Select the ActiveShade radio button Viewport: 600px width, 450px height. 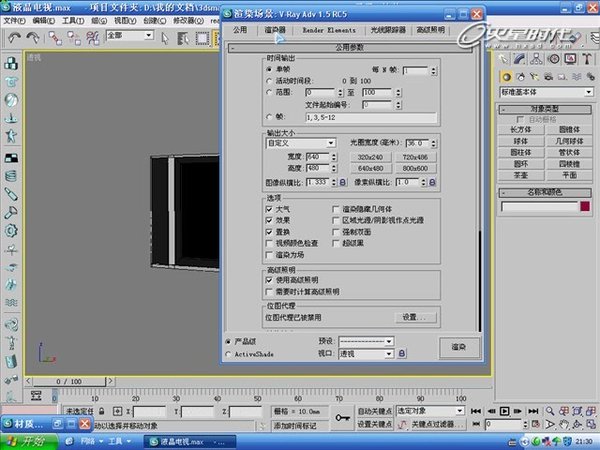[x=229, y=353]
